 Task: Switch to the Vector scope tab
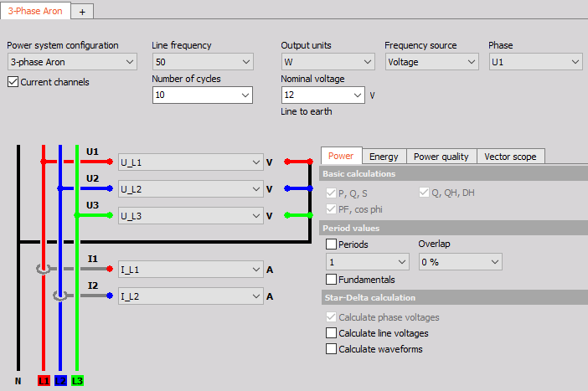[x=510, y=157]
